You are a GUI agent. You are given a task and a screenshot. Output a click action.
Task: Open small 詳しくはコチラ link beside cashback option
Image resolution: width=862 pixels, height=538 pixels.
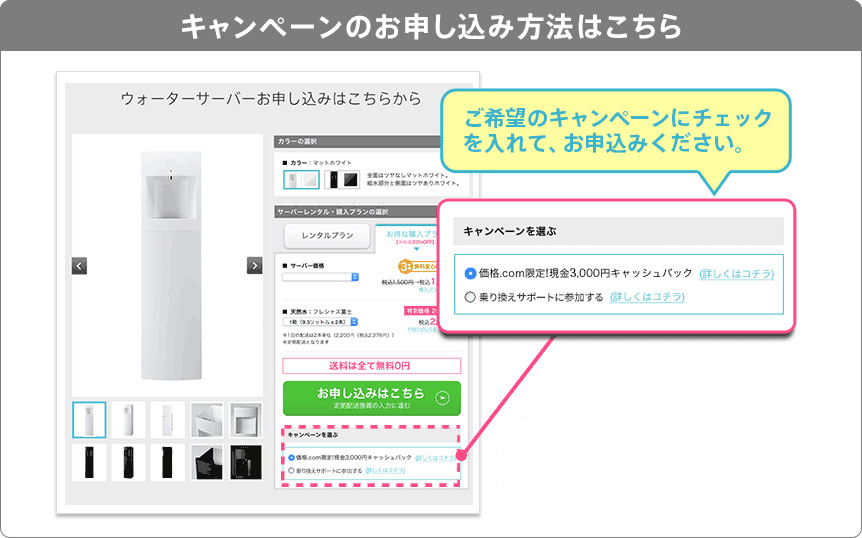click(x=436, y=458)
